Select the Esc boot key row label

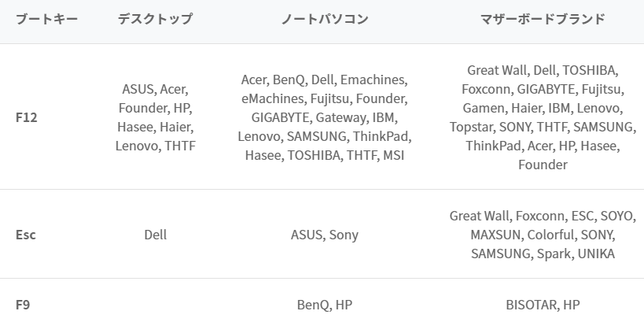[26, 235]
